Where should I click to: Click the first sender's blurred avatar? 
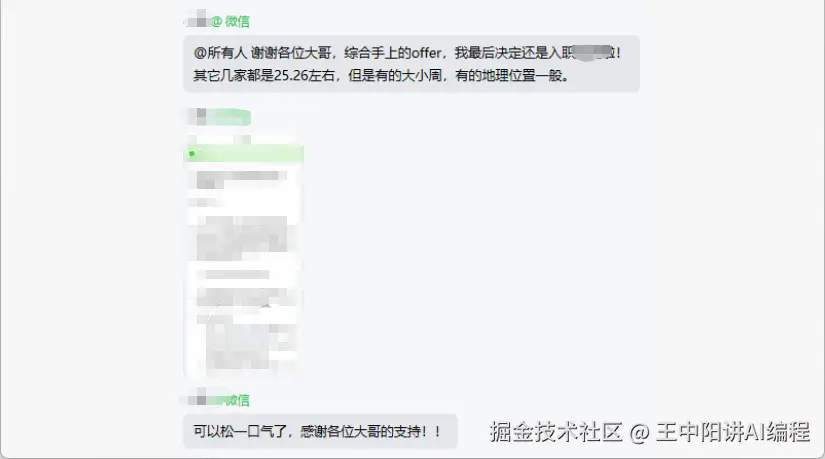coord(198,19)
